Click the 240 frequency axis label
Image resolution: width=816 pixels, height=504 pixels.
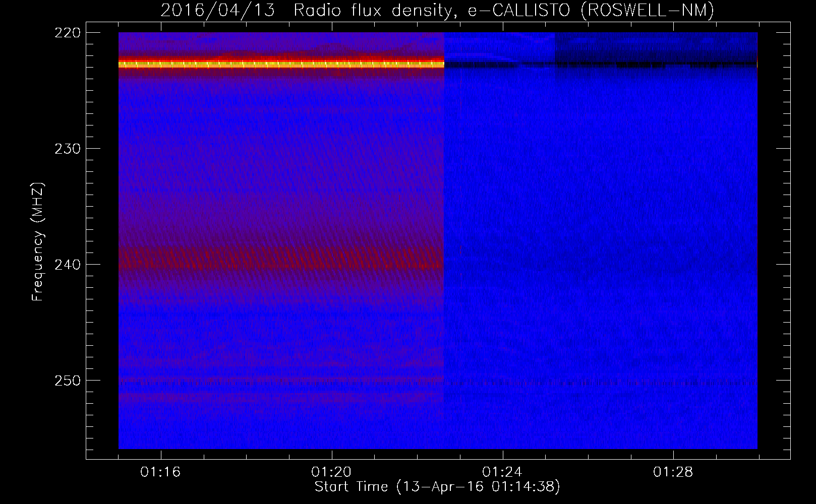click(68, 265)
